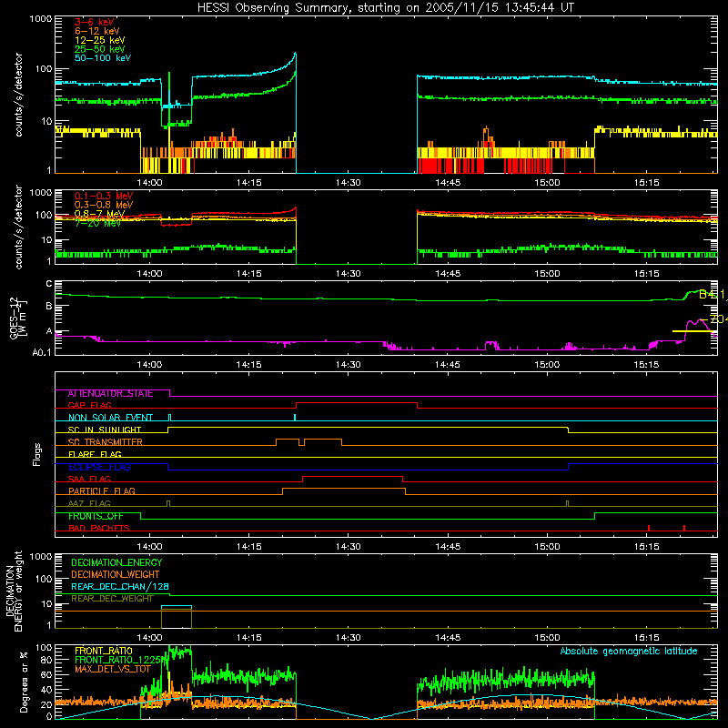Click the FRONT_RATIO_1225 legend label
The height and width of the screenshot is (728, 728).
coord(118,660)
